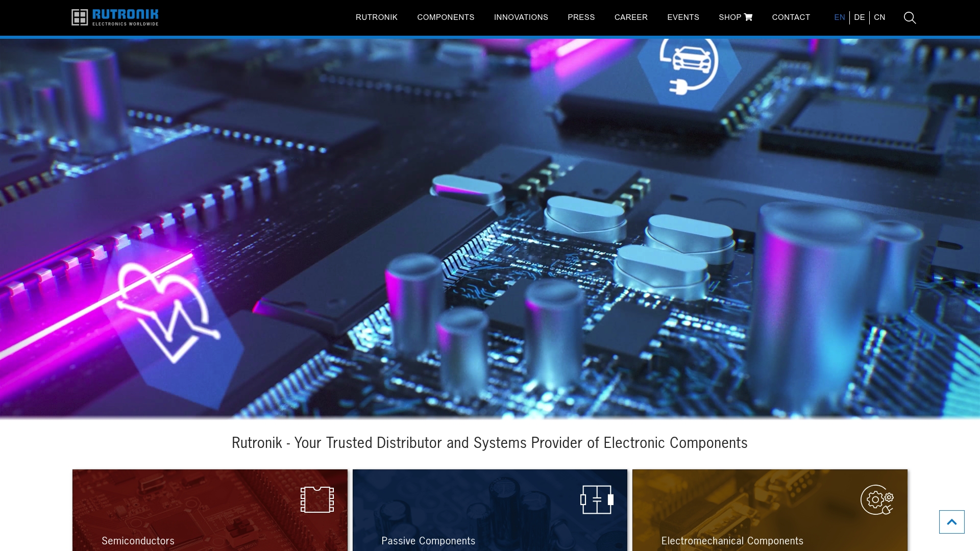Switch language to EN

coord(840,17)
